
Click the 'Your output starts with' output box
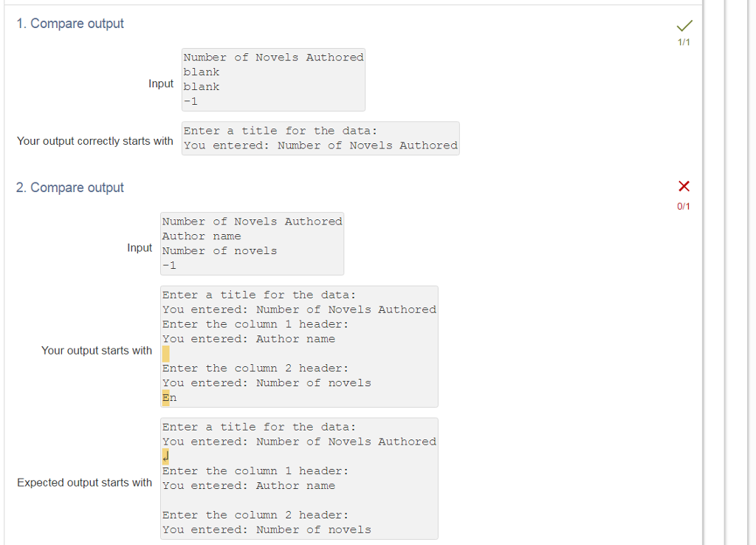point(299,346)
